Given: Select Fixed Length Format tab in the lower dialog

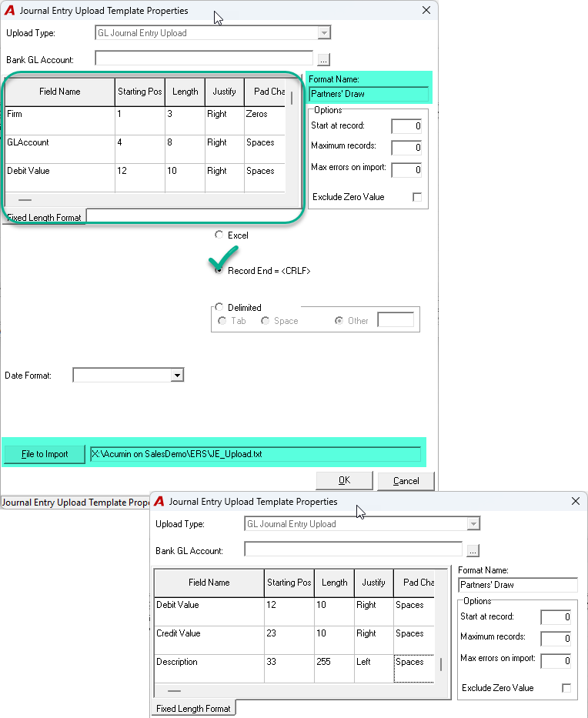Looking at the screenshot, I should (x=193, y=709).
